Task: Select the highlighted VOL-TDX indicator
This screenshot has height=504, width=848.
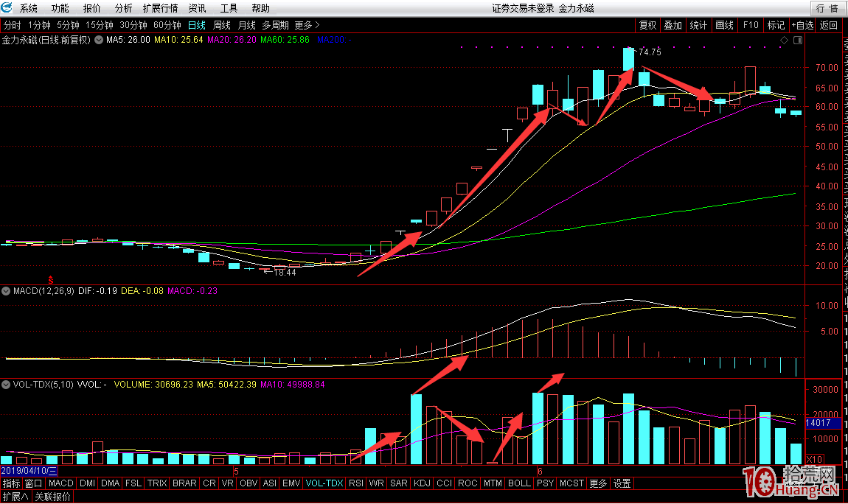Action: (324, 483)
